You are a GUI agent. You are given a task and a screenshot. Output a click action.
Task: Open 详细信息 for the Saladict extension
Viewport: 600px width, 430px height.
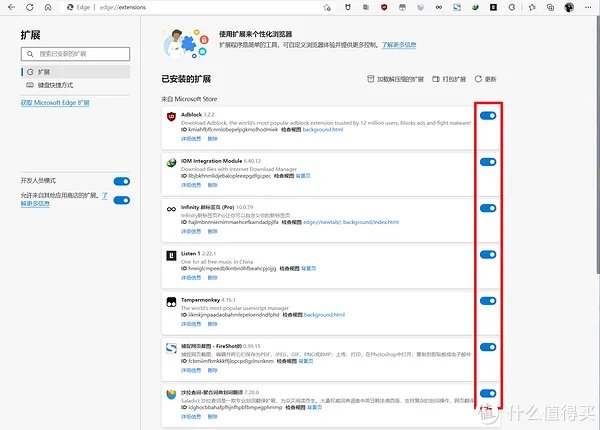pos(191,416)
